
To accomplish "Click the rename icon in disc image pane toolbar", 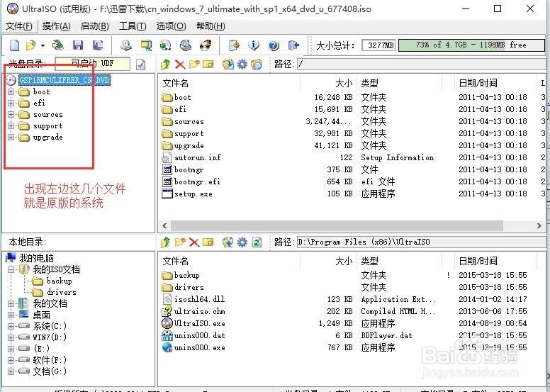I will click(x=208, y=65).
